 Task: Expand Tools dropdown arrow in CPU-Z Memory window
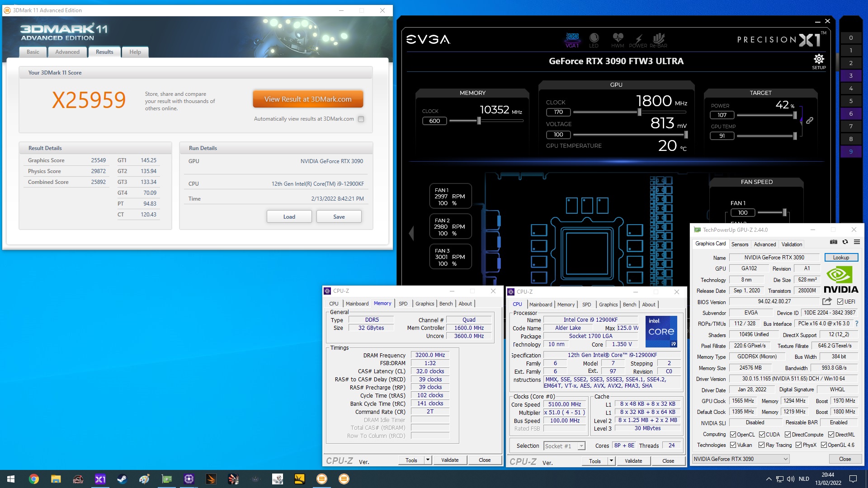[428, 460]
